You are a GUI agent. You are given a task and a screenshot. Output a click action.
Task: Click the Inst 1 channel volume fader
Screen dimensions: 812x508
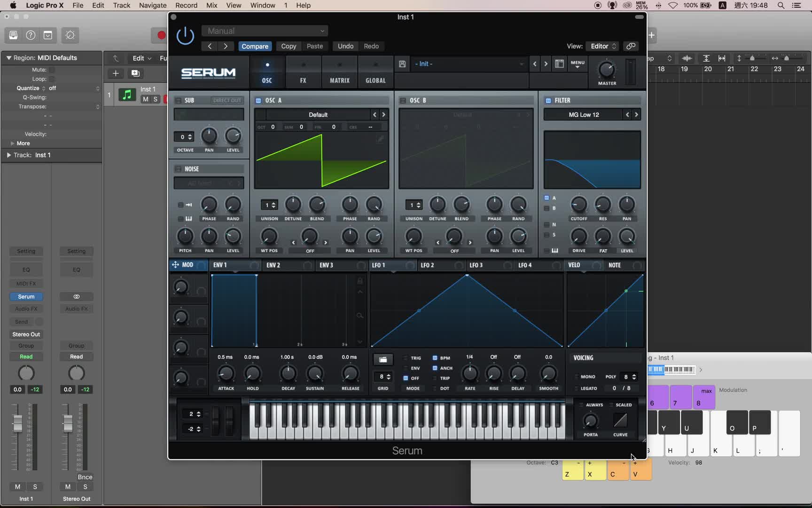(x=17, y=423)
